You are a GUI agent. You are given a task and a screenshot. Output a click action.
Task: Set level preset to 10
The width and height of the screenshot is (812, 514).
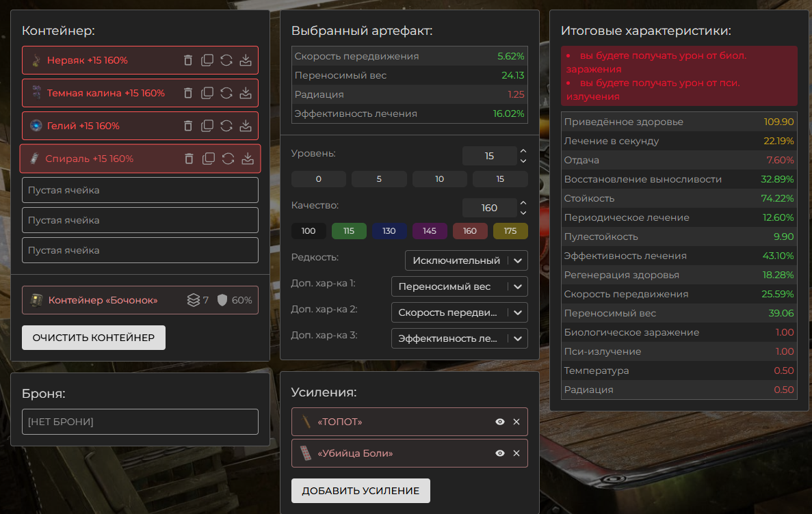[439, 179]
